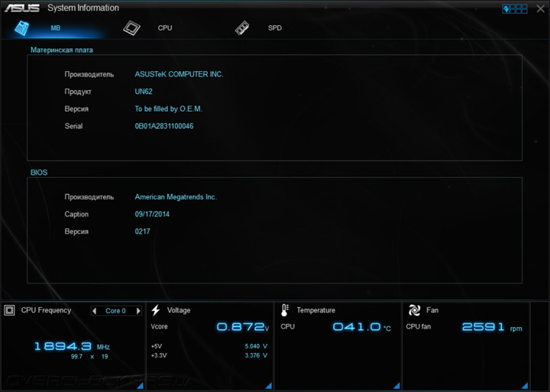Viewport: 550px width, 392px height.
Task: Click the ASUS logo
Action: pos(22,8)
